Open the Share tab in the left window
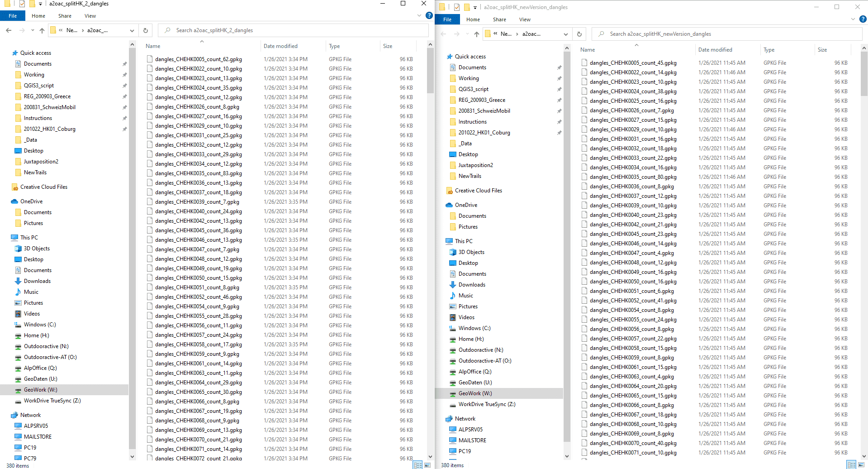Screen dimensions: 868x469 (65, 16)
